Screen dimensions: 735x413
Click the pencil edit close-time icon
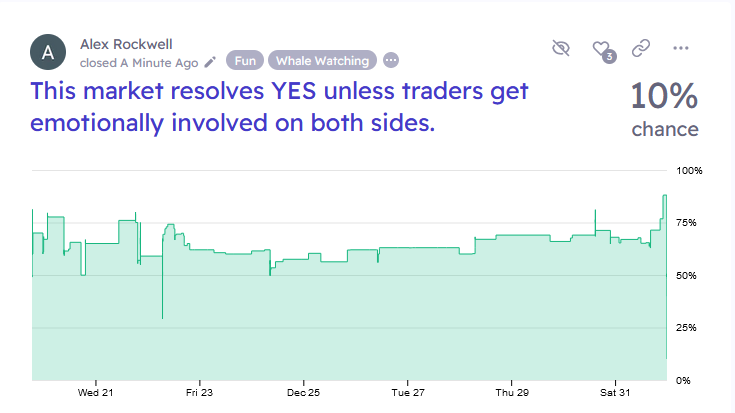click(x=210, y=61)
